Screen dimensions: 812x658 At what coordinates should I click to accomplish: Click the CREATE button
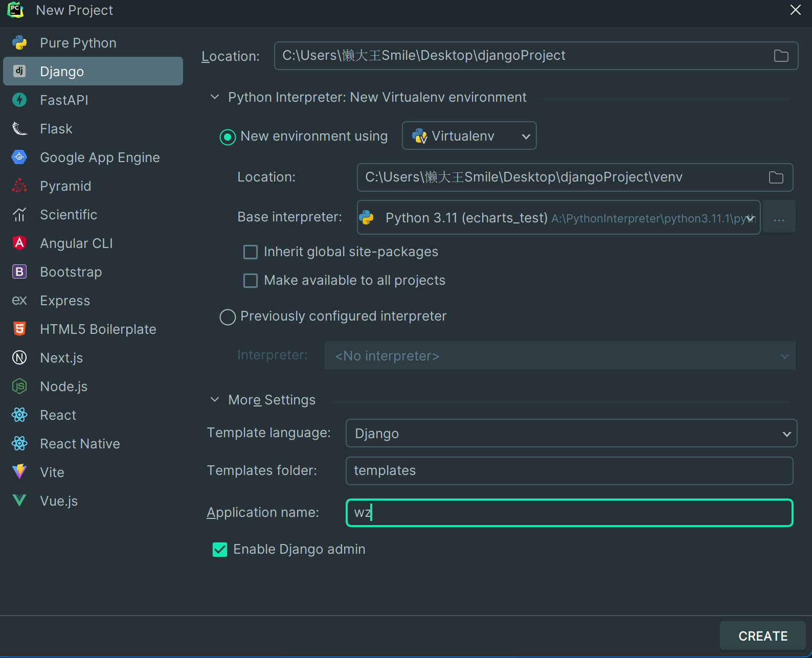click(762, 636)
